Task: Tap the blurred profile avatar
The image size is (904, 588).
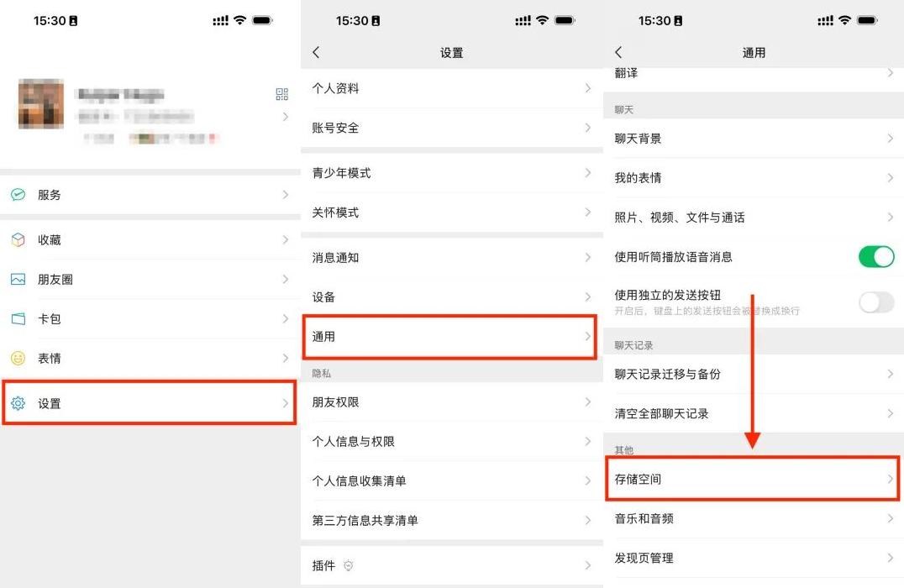Action: (41, 104)
